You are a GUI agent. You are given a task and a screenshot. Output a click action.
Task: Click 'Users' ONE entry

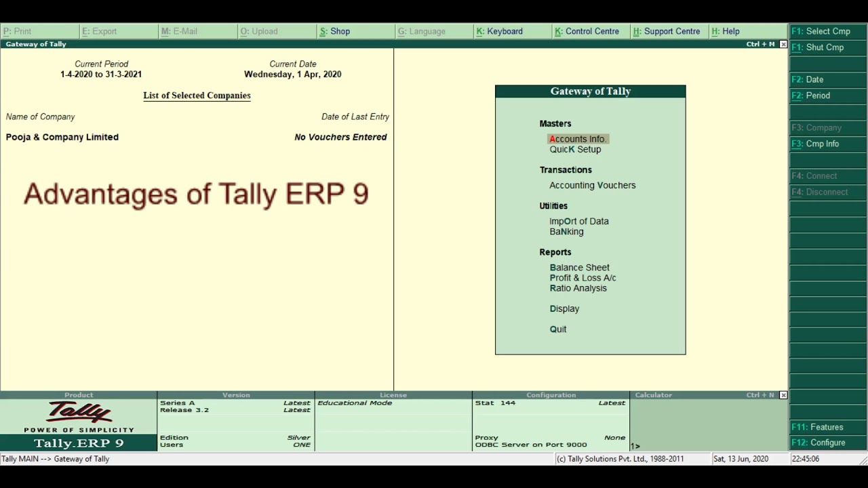pos(235,445)
